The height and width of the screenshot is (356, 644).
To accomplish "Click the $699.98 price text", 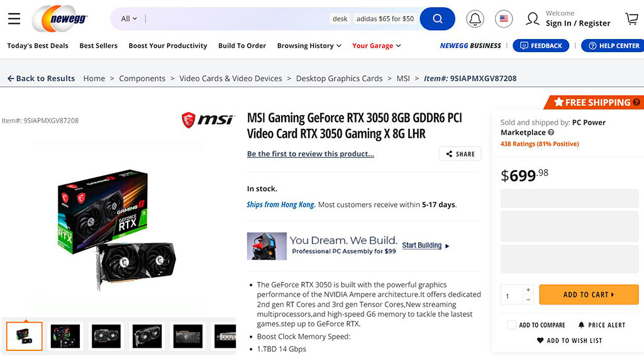I will tap(525, 175).
